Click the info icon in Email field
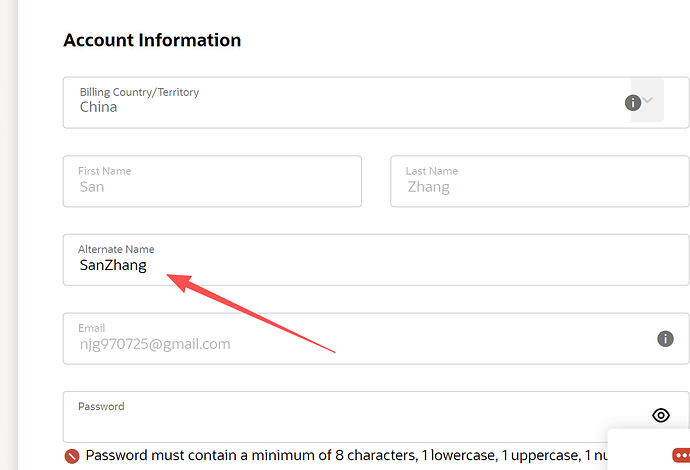690x470 pixels. click(665, 339)
